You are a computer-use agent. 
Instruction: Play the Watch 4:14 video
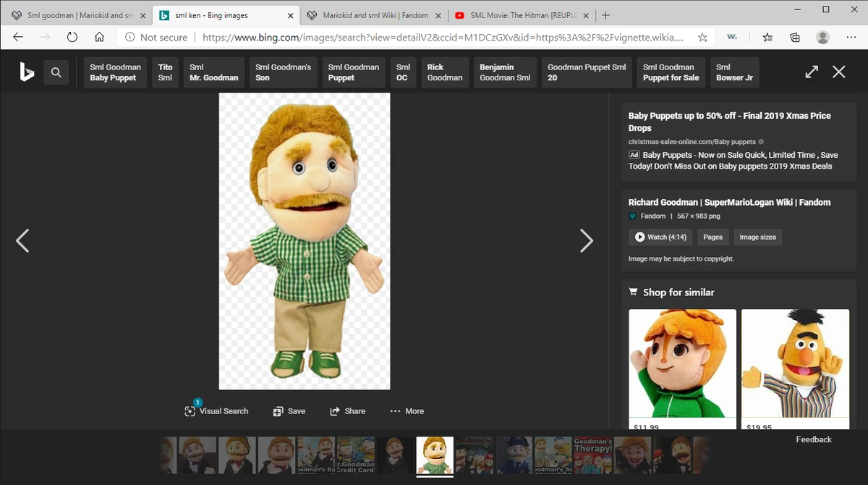tap(660, 237)
